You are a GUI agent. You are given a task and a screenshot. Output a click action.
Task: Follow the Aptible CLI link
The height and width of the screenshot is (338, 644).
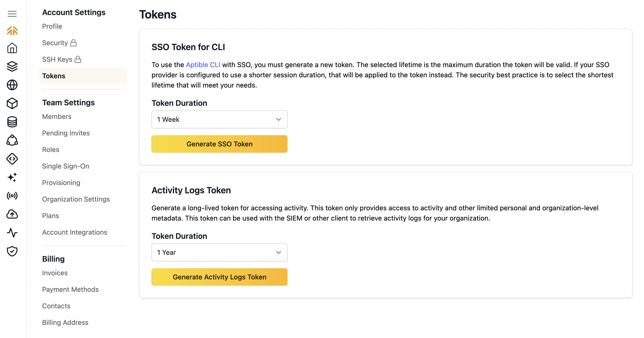[203, 65]
